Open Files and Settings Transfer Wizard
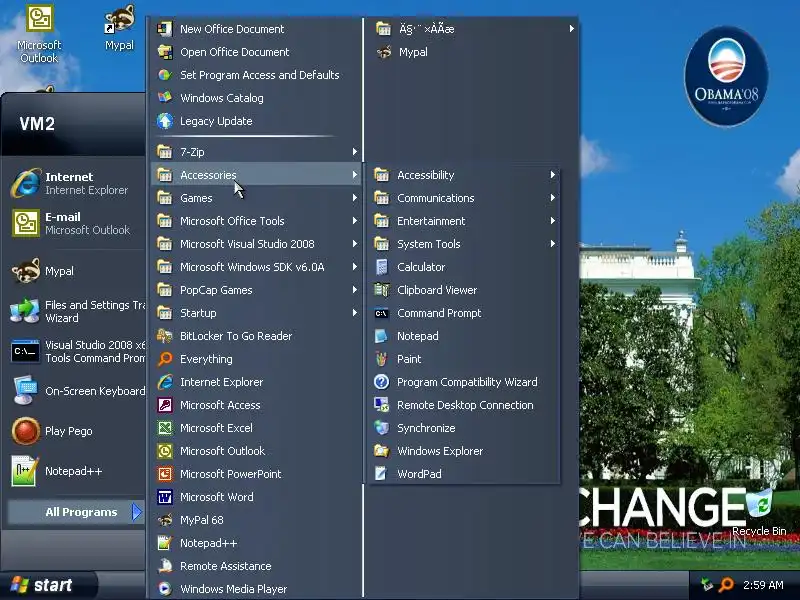 click(77, 311)
